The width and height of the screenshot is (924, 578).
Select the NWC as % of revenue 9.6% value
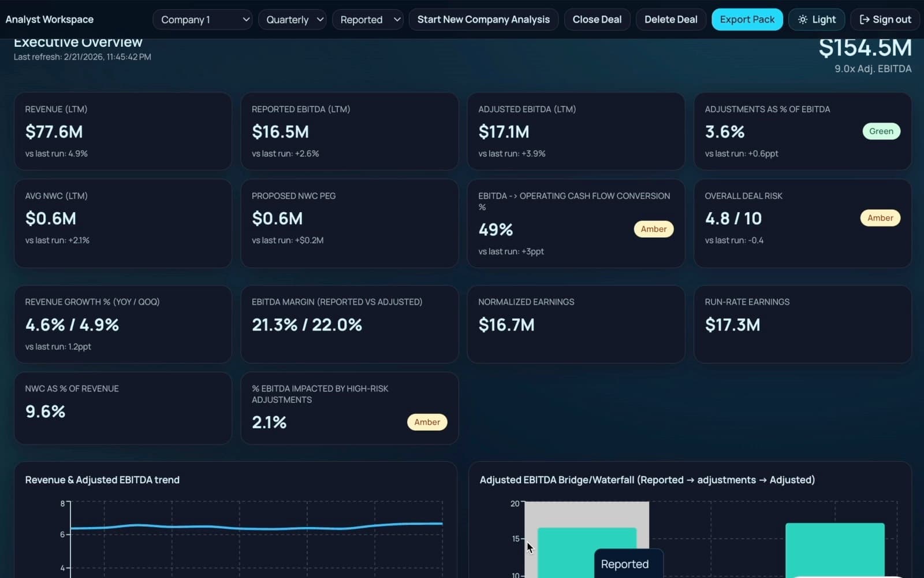point(46,412)
